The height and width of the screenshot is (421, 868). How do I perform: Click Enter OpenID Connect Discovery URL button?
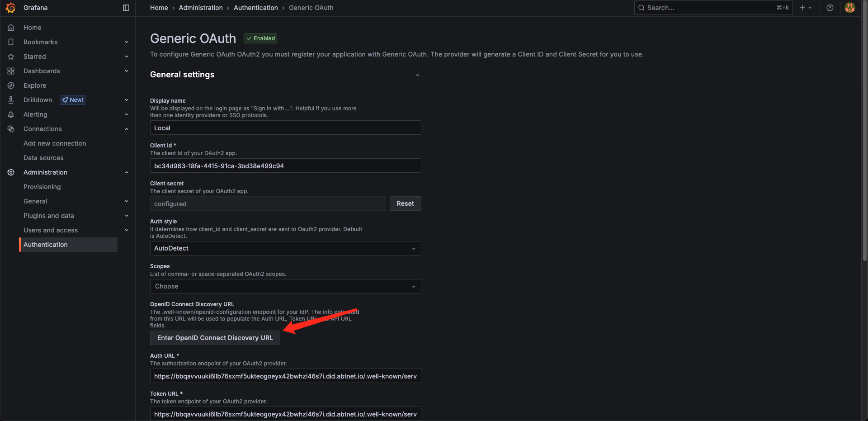pyautogui.click(x=215, y=338)
